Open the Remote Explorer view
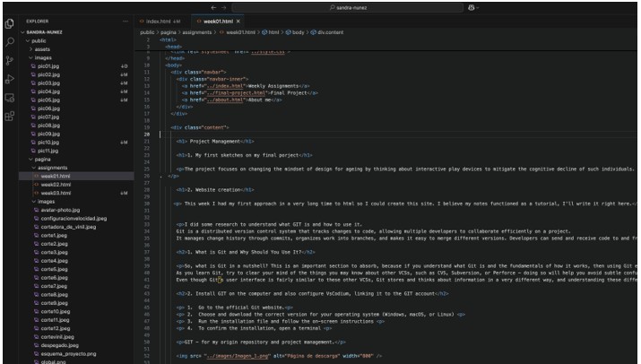641x364 pixels. [9, 98]
